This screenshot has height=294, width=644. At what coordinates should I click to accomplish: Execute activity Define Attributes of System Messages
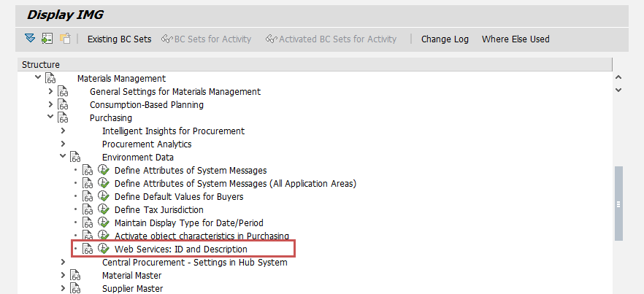point(104,170)
